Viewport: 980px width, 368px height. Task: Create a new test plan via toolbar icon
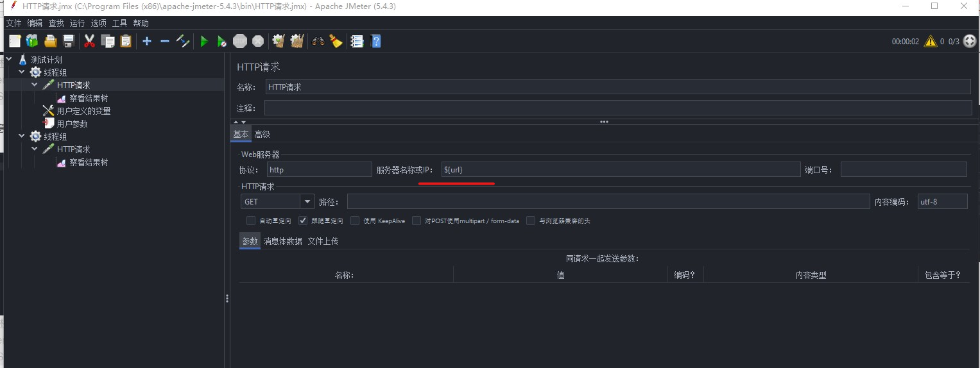15,41
